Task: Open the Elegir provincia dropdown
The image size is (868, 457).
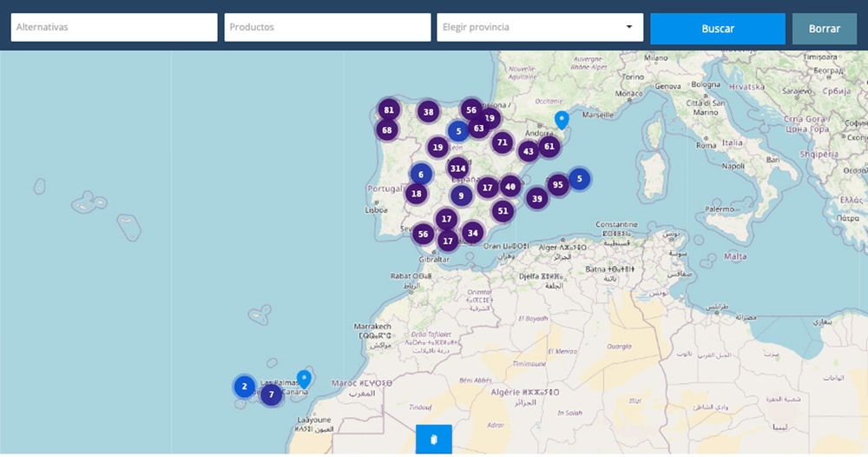Action: pos(540,27)
